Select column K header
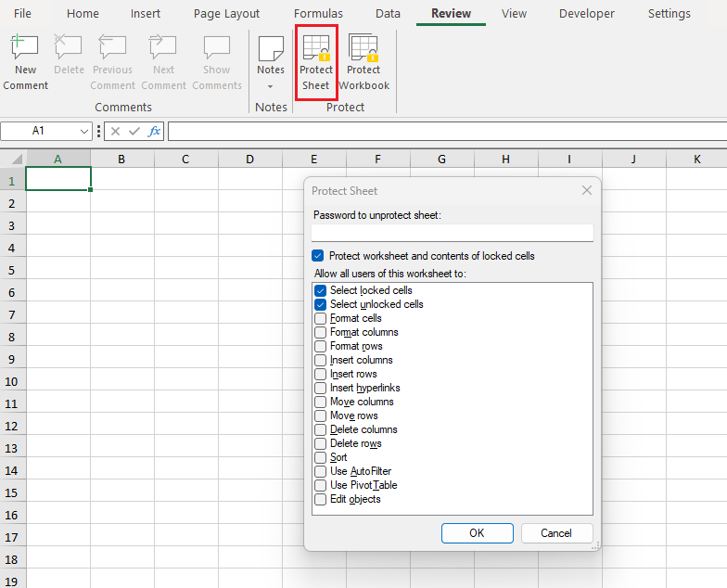The width and height of the screenshot is (727, 588). [x=697, y=160]
